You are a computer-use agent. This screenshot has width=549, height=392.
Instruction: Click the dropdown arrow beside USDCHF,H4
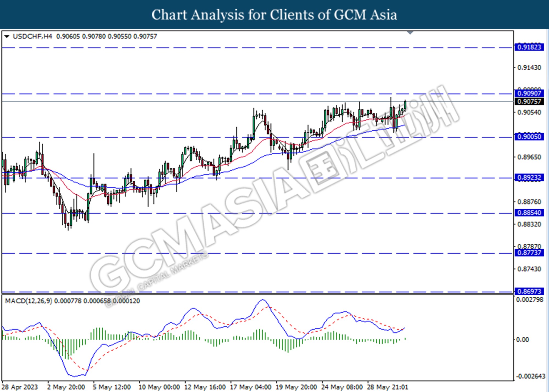[x=7, y=36]
